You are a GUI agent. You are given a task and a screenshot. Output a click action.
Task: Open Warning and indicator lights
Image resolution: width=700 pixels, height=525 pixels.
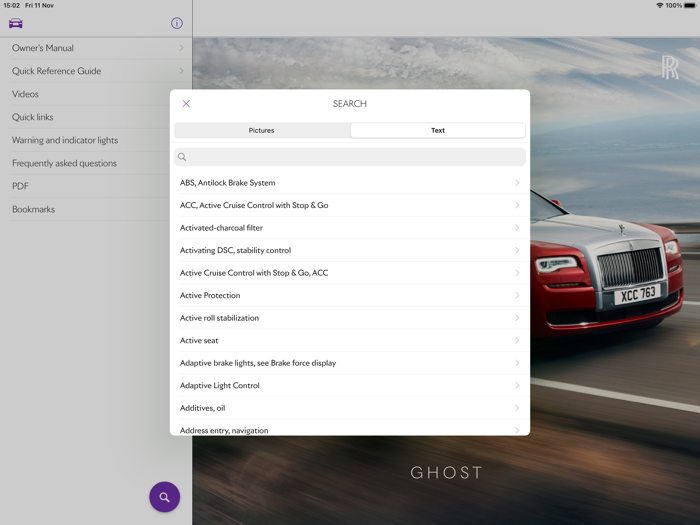coord(85,140)
